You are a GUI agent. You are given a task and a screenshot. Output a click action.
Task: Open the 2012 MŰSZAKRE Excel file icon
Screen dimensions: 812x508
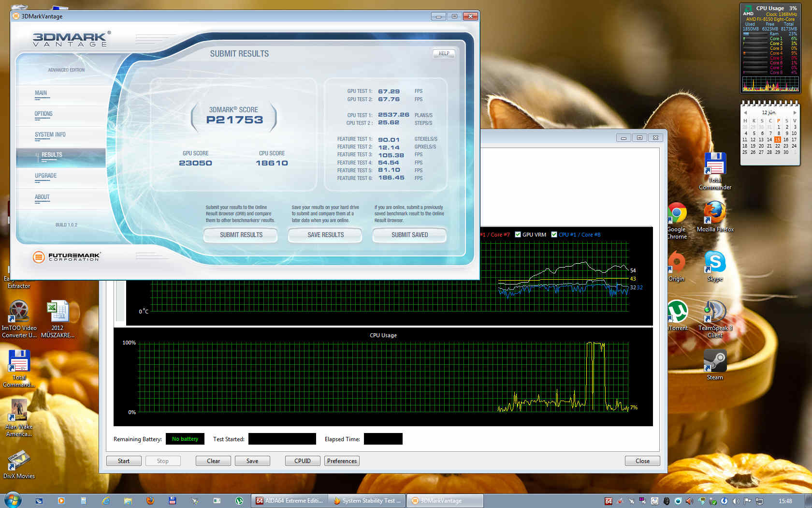pos(58,318)
